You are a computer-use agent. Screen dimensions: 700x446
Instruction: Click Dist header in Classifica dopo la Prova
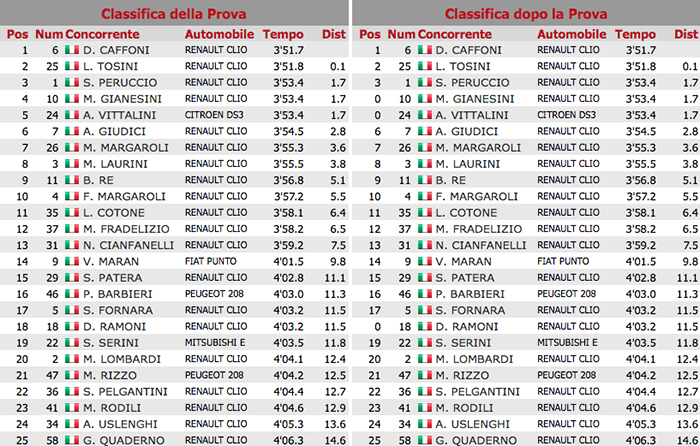(686, 34)
